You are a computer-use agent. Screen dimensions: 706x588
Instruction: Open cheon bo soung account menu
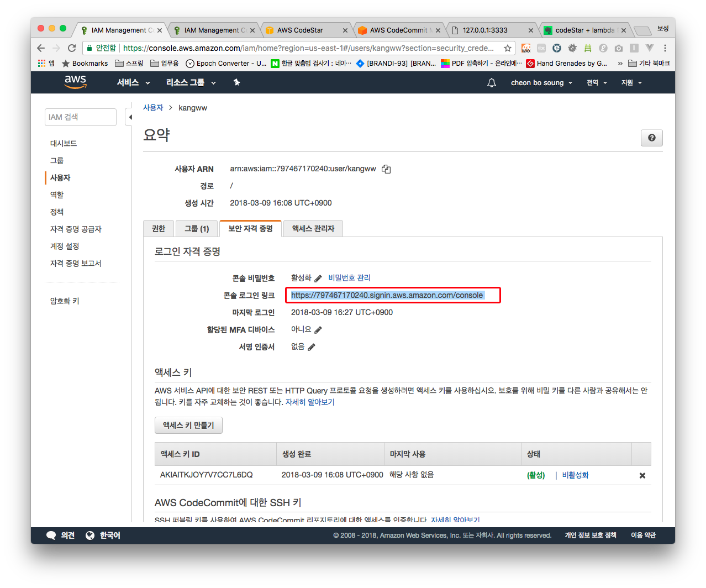pyautogui.click(x=541, y=83)
